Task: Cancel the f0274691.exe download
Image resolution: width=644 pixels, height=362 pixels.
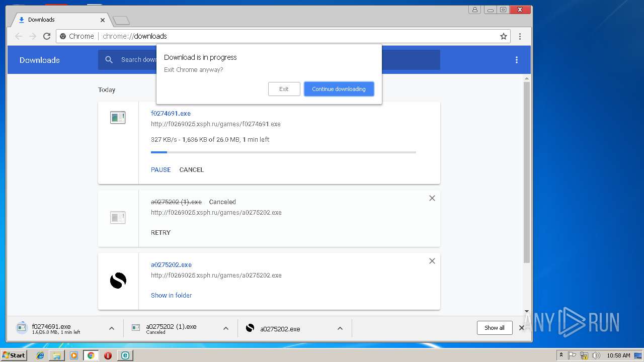Action: pos(191,169)
